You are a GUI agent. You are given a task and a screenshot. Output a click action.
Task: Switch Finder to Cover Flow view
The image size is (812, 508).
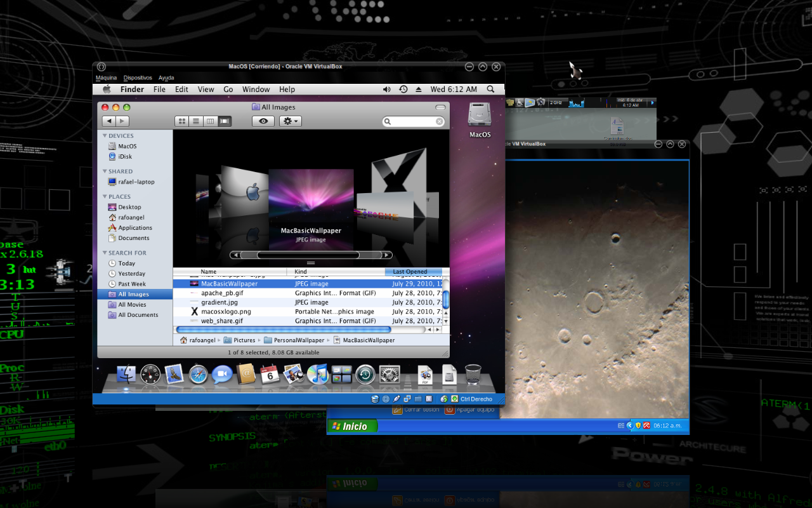pos(225,121)
